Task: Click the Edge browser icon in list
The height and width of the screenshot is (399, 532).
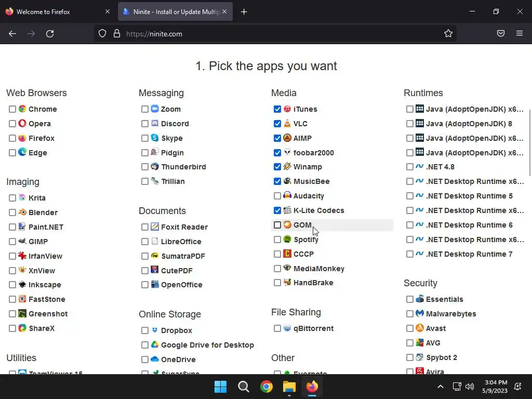Action: click(x=22, y=152)
